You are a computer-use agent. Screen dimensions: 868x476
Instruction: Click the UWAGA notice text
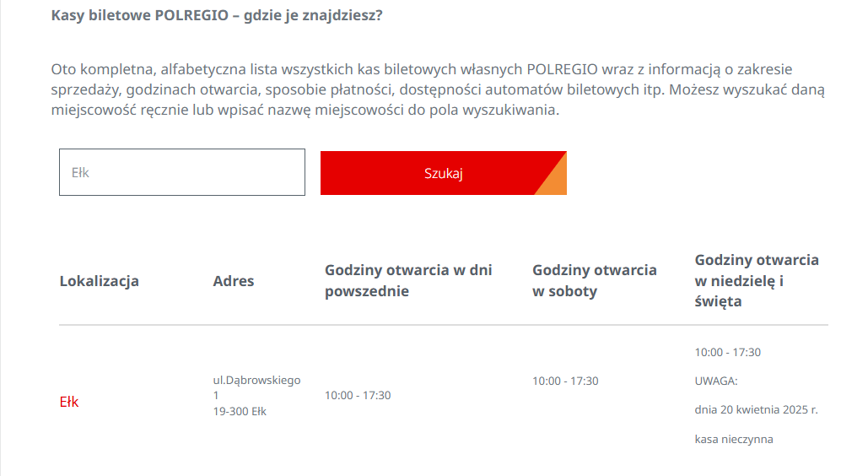tap(716, 381)
